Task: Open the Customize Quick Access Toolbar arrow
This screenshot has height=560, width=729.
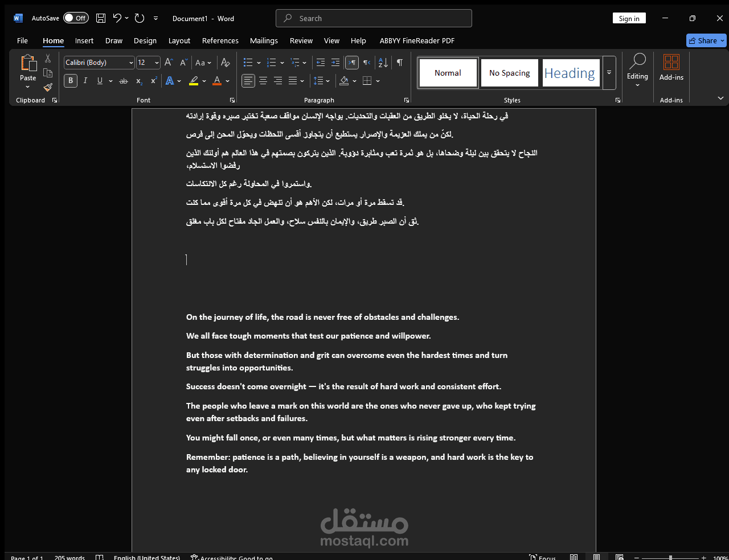Action: [x=155, y=18]
